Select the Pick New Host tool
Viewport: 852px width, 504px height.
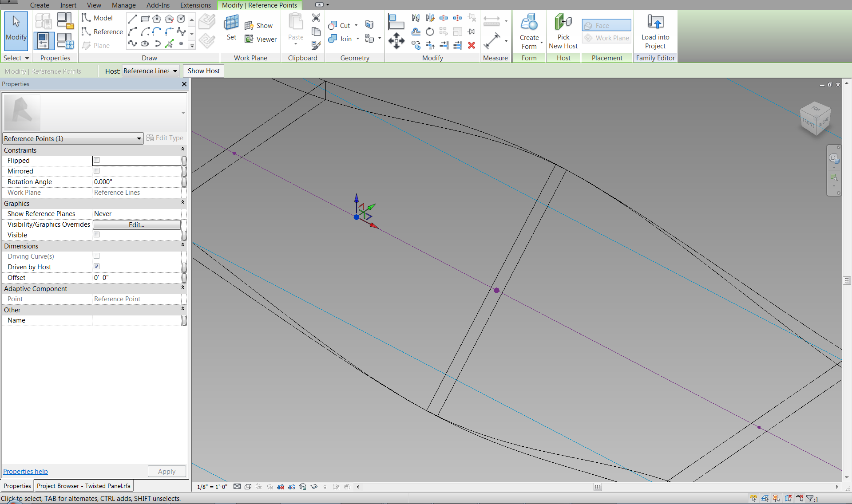[x=563, y=22]
